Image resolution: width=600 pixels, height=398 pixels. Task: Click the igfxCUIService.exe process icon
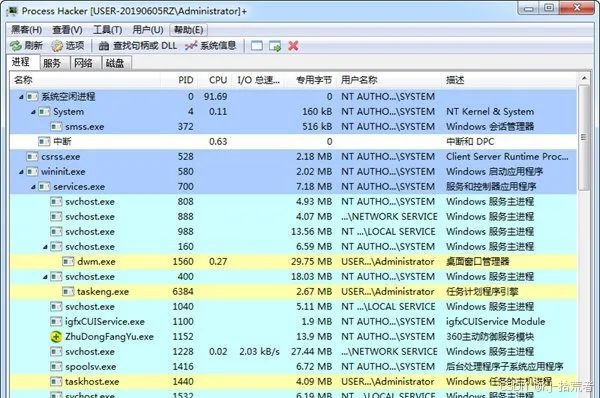56,321
